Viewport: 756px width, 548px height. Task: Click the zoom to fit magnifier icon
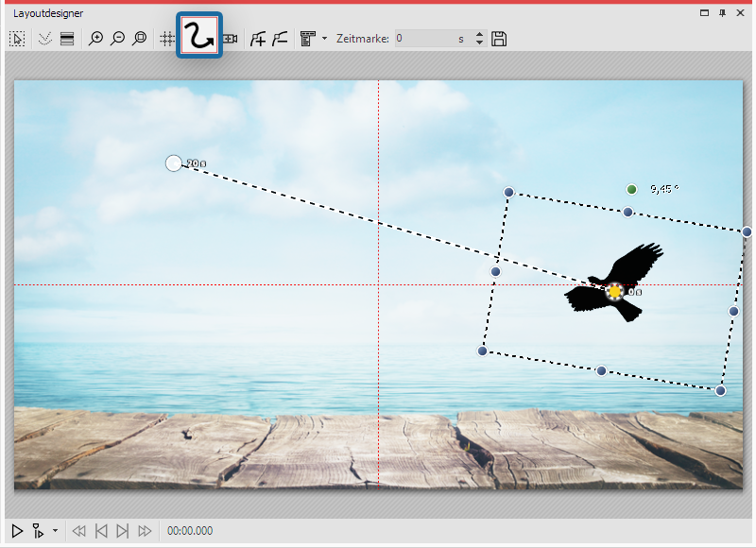[x=140, y=39]
